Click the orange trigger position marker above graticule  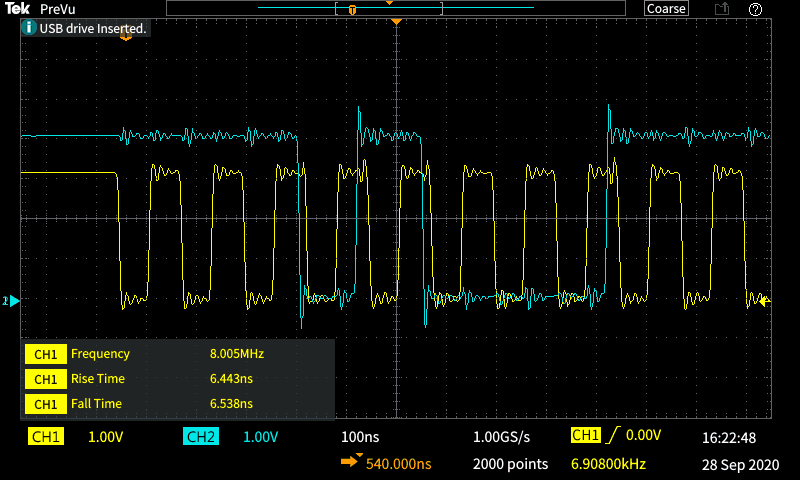(x=397, y=21)
